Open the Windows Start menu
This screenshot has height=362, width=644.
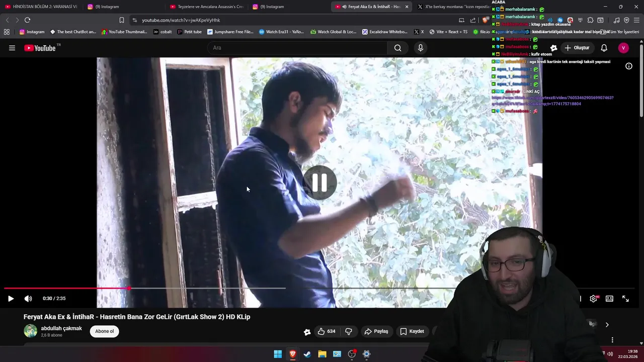point(278,354)
